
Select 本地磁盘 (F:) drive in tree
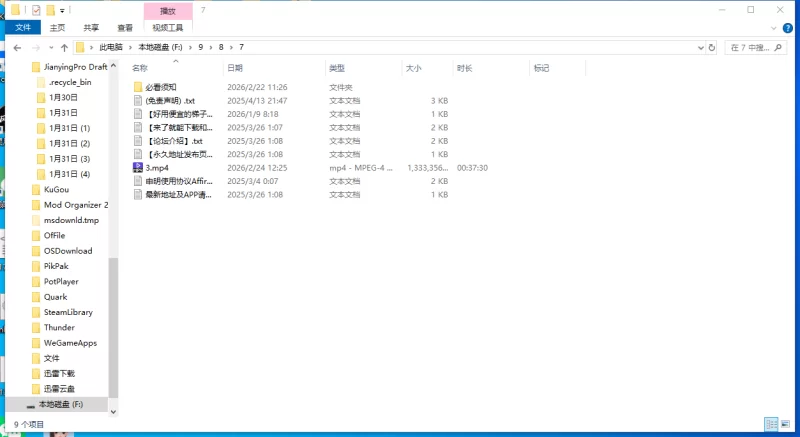(55, 404)
